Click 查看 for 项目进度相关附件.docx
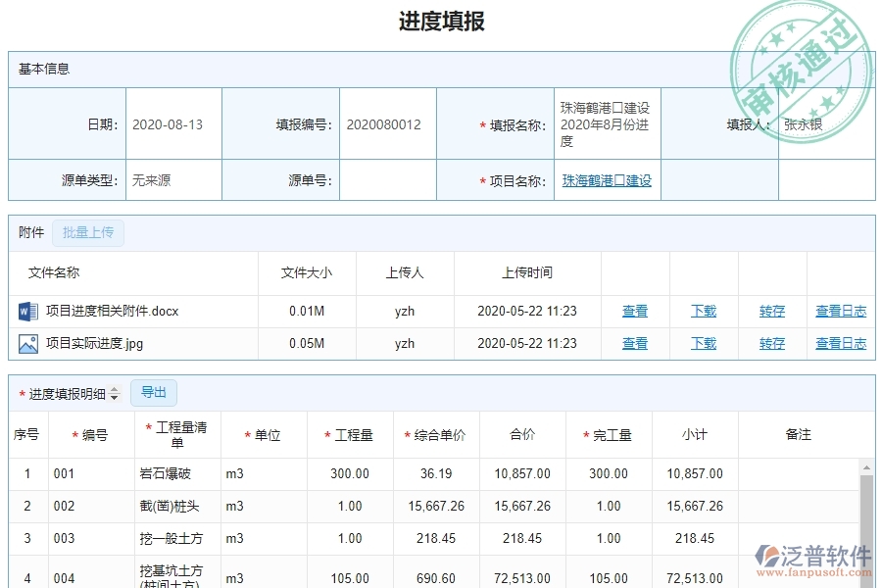Viewport: 882px width, 588px height. 634,311
